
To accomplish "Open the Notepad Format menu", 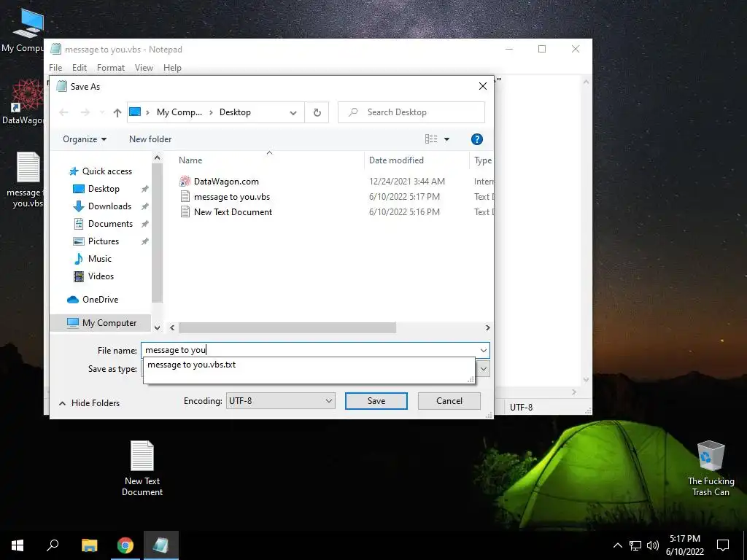I will pyautogui.click(x=111, y=68).
